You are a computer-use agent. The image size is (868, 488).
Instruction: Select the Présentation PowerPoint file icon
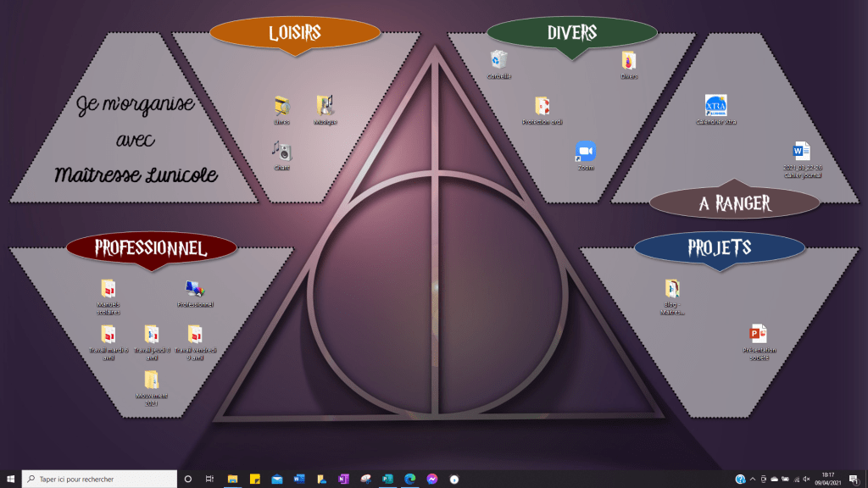click(759, 334)
